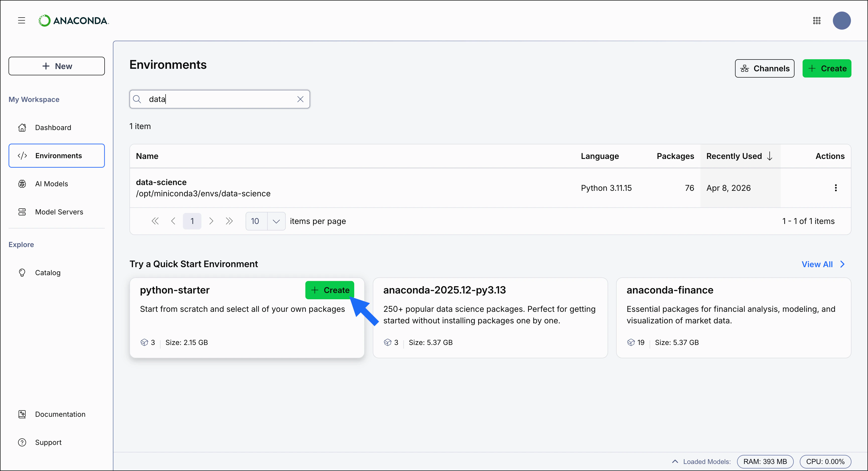
Task: Click the user profile avatar
Action: tap(841, 21)
